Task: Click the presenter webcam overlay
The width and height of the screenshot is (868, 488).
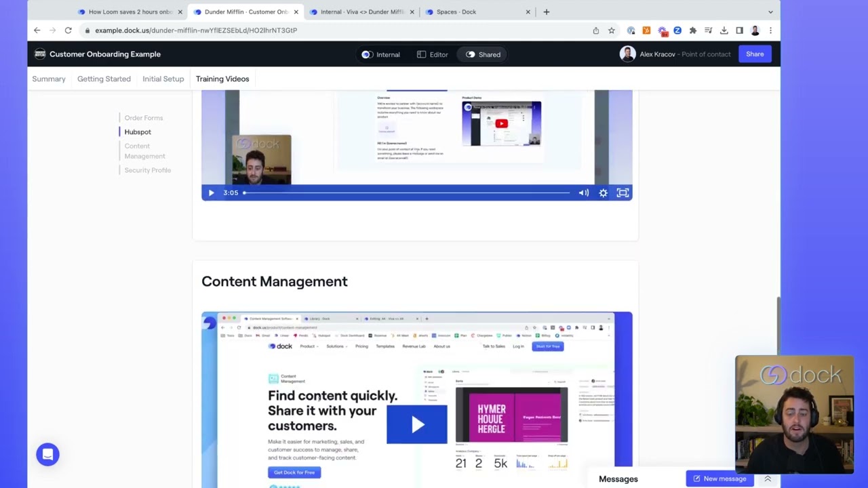Action: click(794, 414)
